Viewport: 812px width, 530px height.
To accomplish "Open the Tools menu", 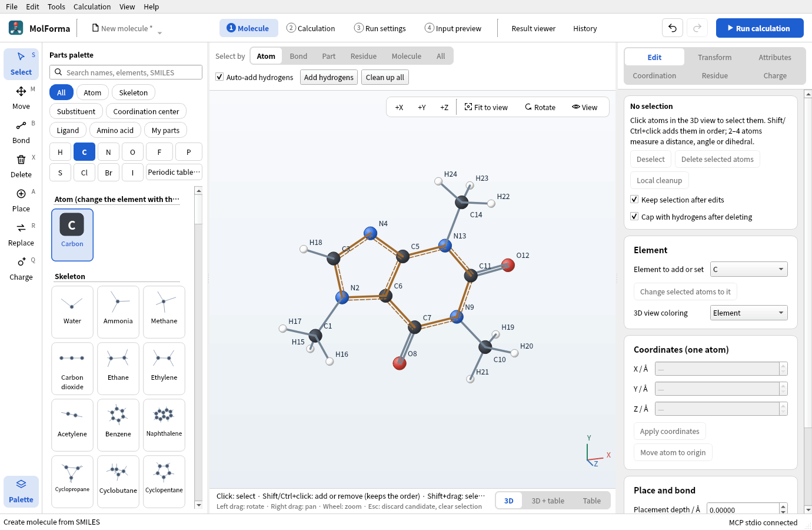I will (56, 6).
